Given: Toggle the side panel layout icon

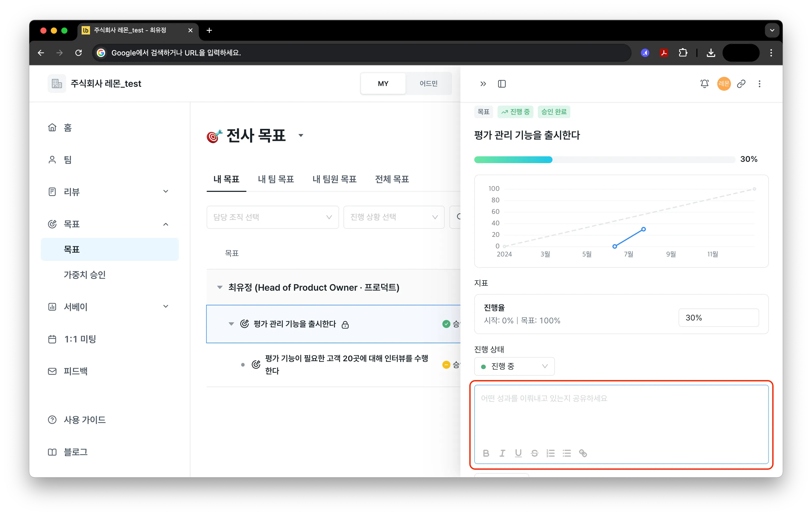Looking at the screenshot, I should click(x=502, y=84).
